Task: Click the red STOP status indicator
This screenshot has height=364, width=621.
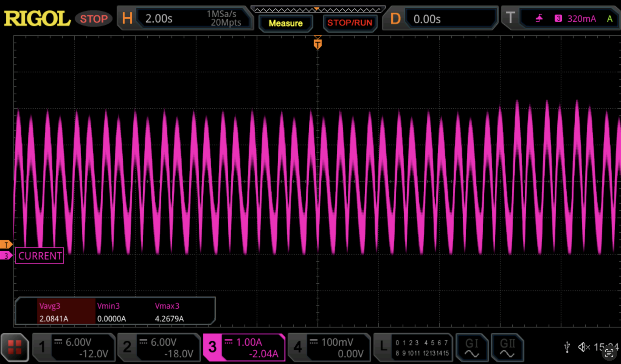Action: click(93, 19)
